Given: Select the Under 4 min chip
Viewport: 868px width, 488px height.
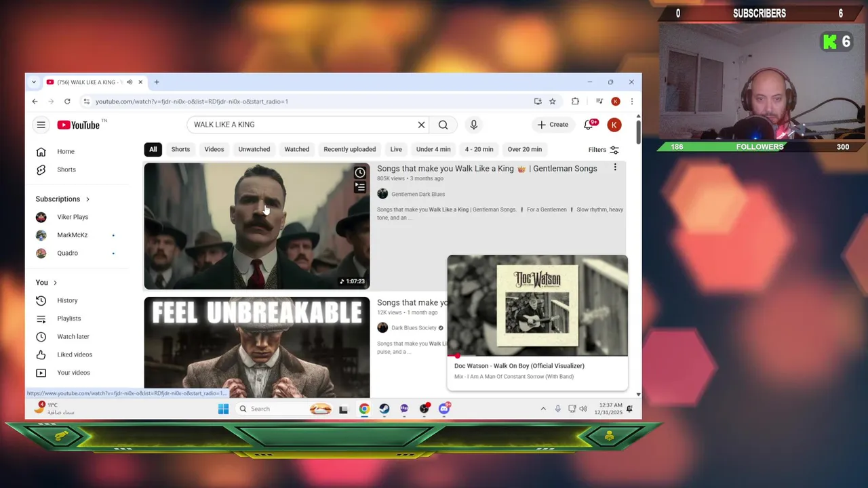Looking at the screenshot, I should click(433, 149).
